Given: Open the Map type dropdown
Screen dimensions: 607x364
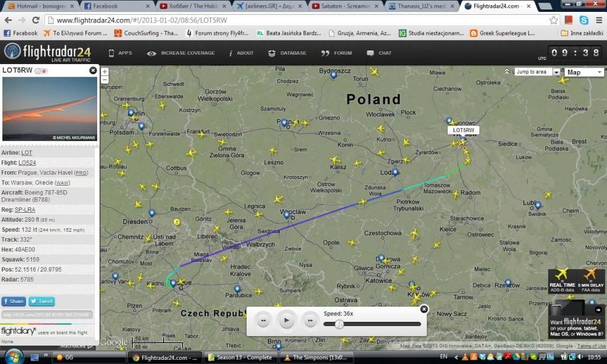Looking at the screenshot, I should (584, 72).
